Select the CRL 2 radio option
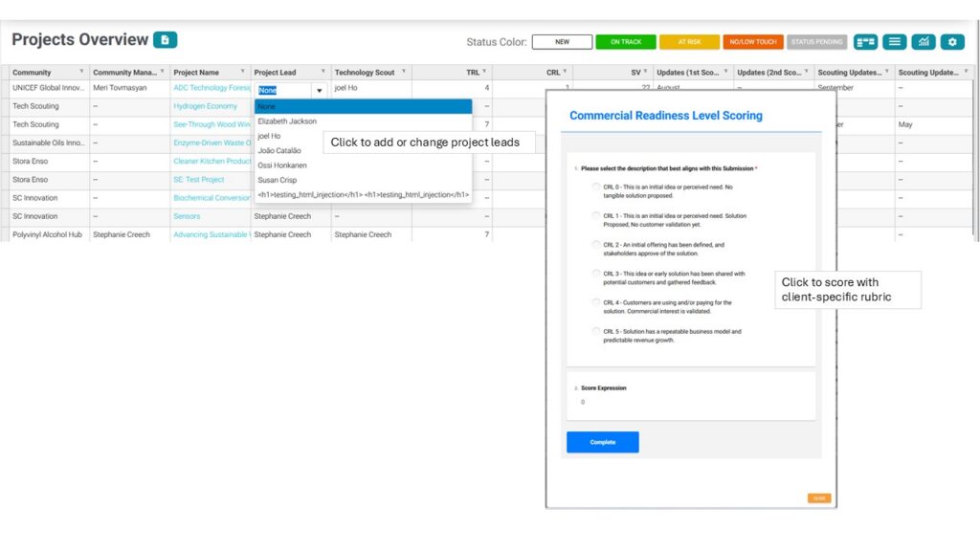This screenshot has height=551, width=980. 595,245
